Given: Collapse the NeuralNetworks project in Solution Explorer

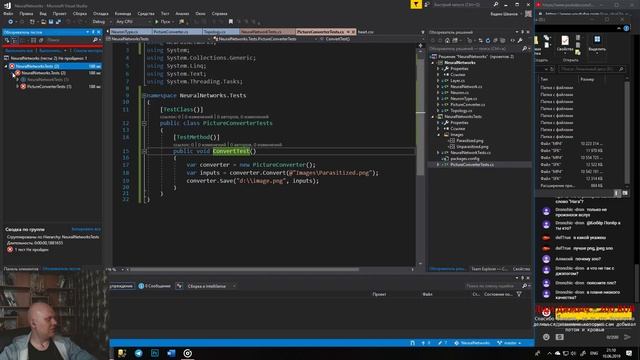Looking at the screenshot, I should (433, 63).
